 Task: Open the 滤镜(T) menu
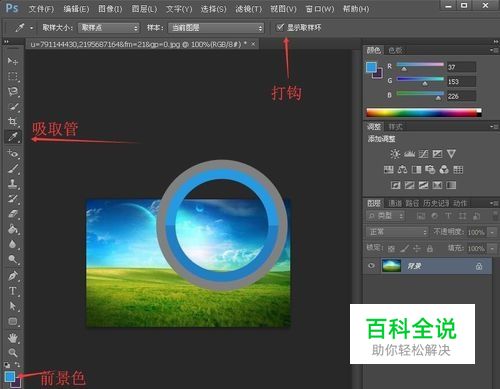[249, 9]
